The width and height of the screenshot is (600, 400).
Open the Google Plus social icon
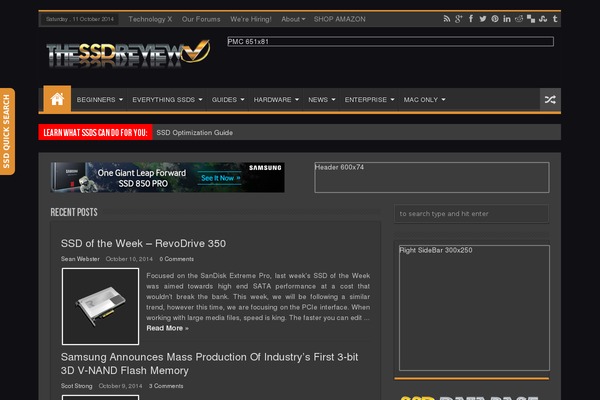click(459, 19)
